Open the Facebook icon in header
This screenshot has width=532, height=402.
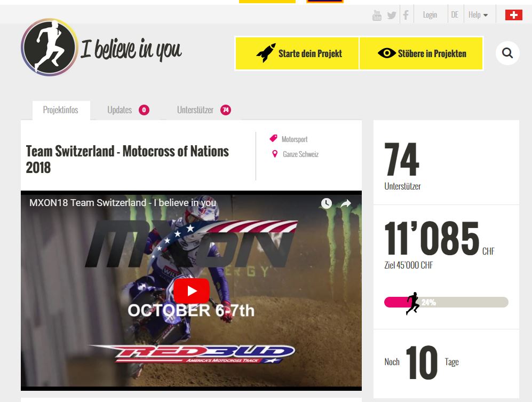tap(406, 15)
